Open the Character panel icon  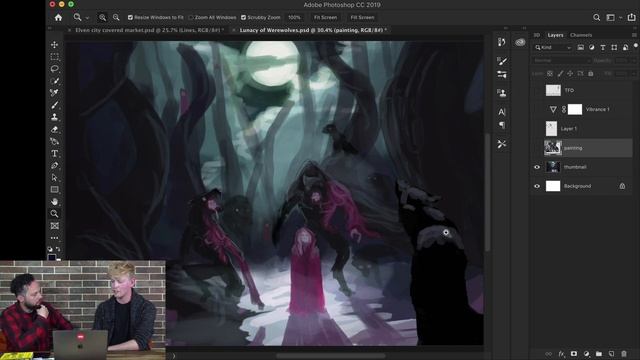(502, 111)
